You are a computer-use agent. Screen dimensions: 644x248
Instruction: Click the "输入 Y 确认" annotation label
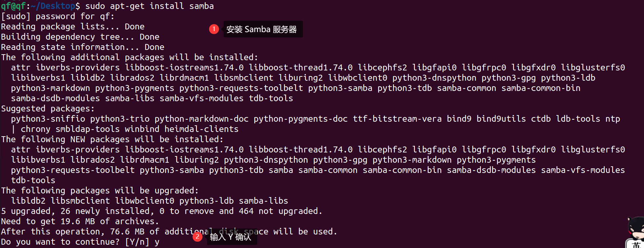(231, 237)
